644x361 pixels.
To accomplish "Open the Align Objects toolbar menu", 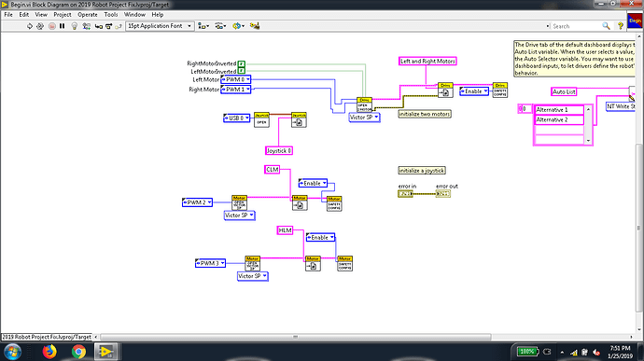I will click(203, 26).
